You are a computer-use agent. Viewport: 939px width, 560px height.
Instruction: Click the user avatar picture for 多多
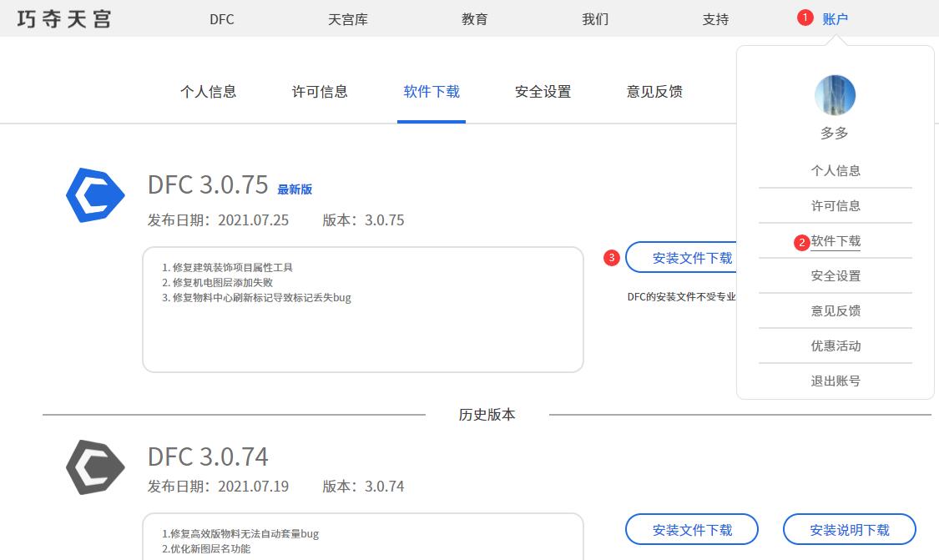[x=835, y=95]
